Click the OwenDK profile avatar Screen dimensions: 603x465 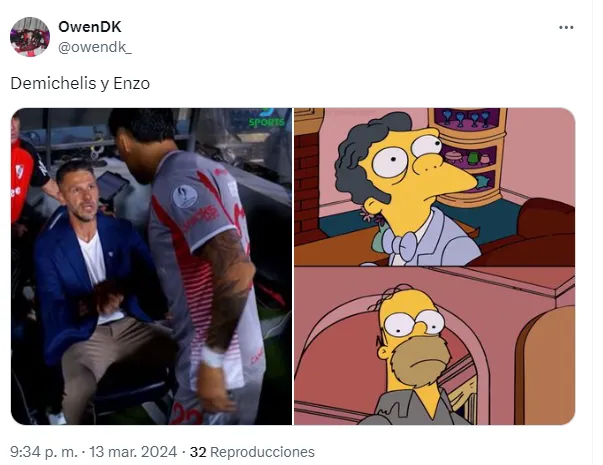tap(30, 37)
